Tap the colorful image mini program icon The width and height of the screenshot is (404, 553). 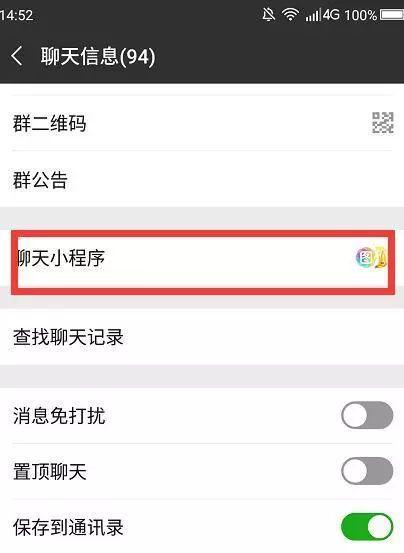click(365, 257)
